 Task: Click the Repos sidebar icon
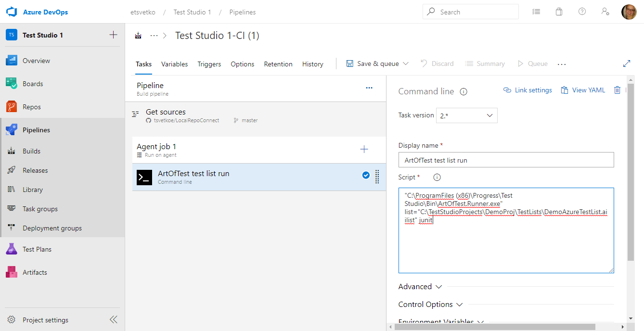point(12,107)
